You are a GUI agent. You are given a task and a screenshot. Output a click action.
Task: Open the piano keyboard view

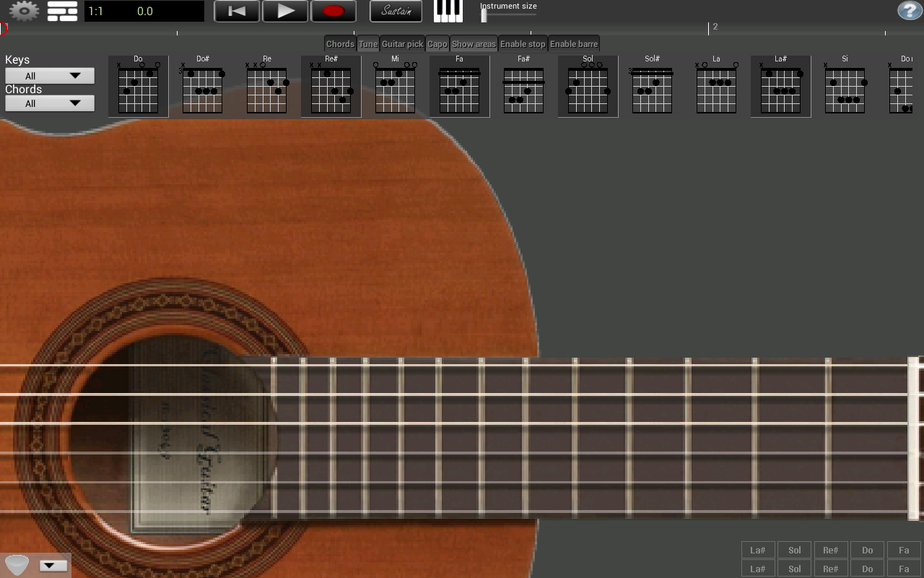[x=448, y=11]
